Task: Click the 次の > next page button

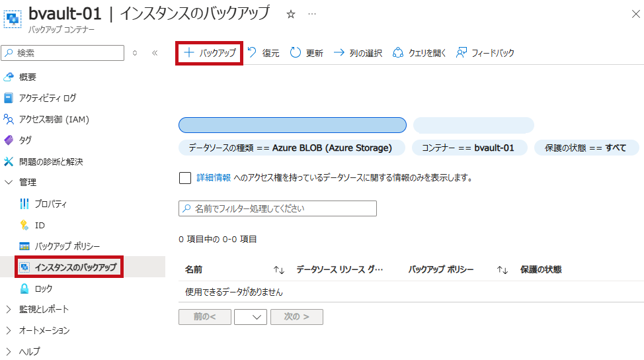Action: pos(296,317)
